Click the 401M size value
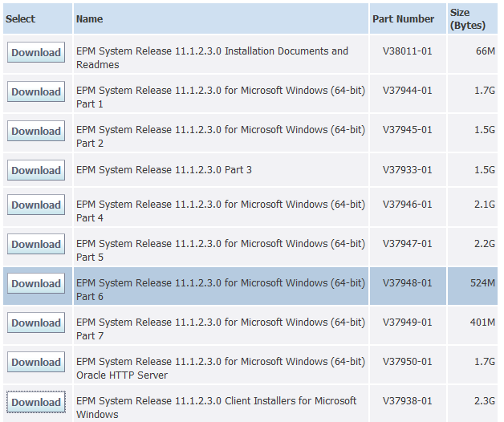This screenshot has width=504, height=422. 482,322
